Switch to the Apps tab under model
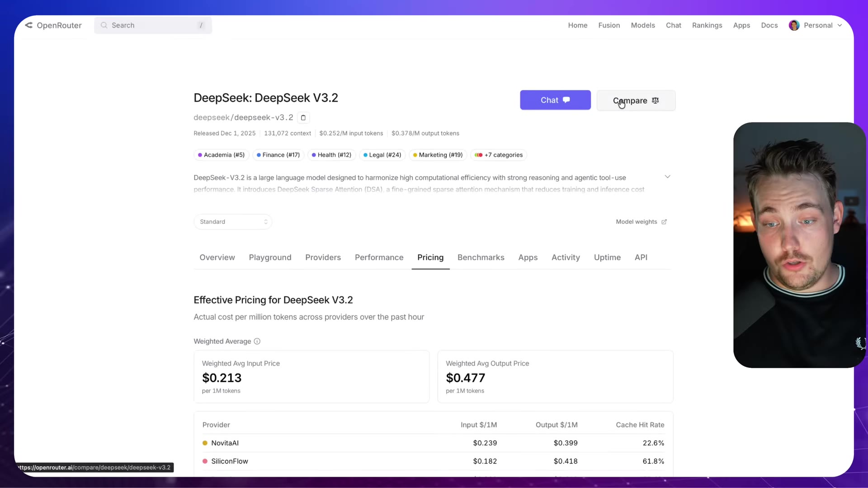The image size is (868, 488). (x=528, y=258)
